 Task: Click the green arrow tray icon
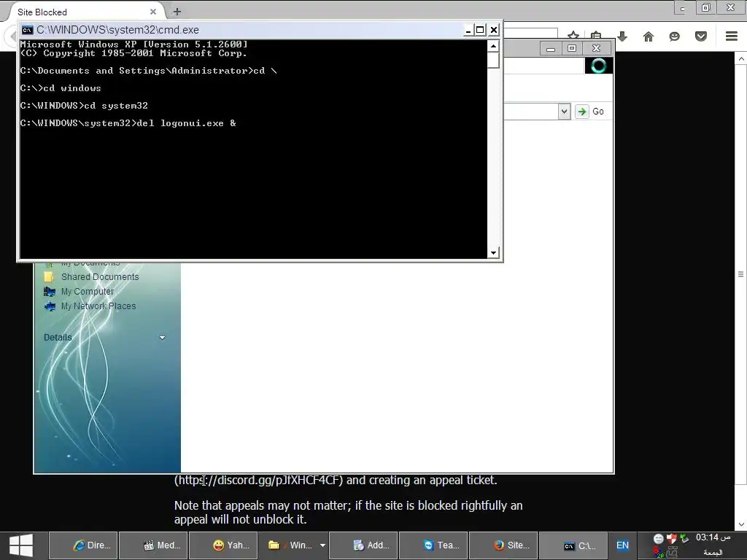[684, 539]
